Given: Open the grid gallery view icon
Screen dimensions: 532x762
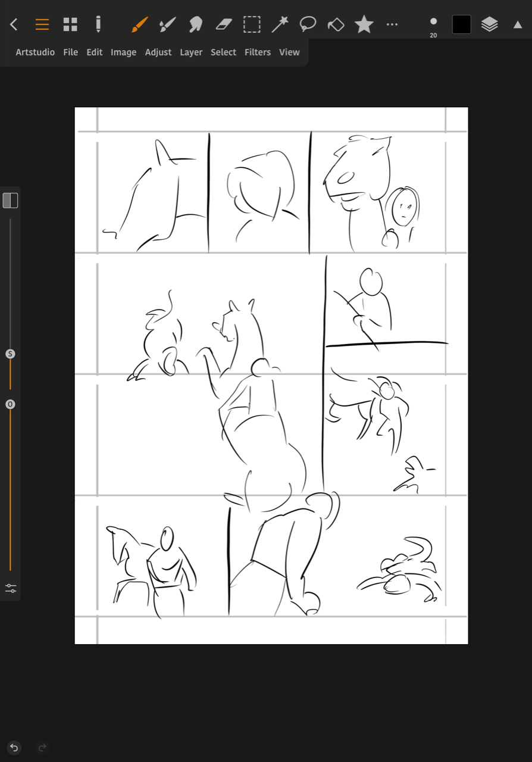Looking at the screenshot, I should (x=70, y=24).
